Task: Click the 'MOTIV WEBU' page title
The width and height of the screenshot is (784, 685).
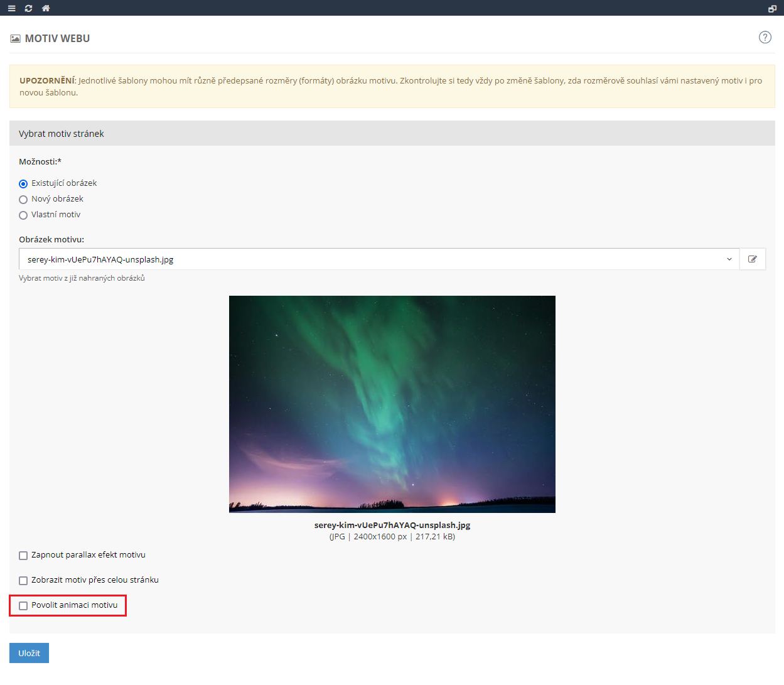Action: click(x=57, y=38)
